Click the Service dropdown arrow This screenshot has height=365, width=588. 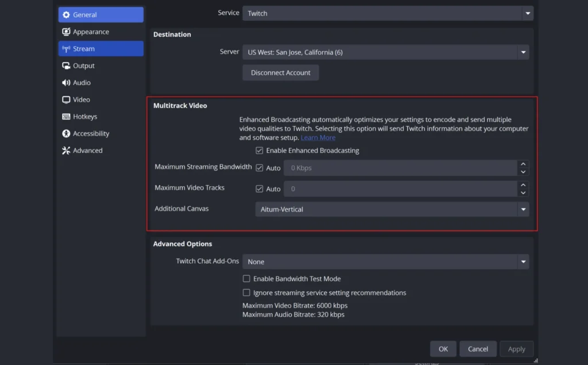pos(528,13)
